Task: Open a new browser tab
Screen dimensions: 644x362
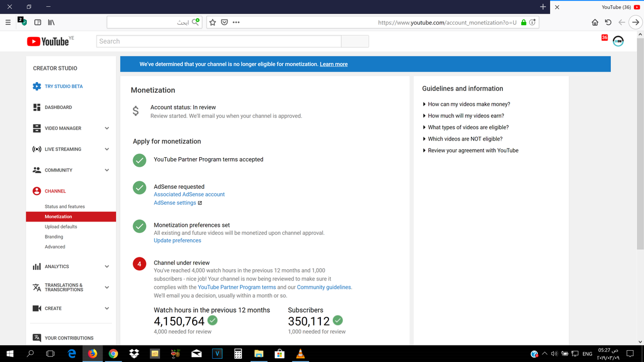Action: coord(543,7)
